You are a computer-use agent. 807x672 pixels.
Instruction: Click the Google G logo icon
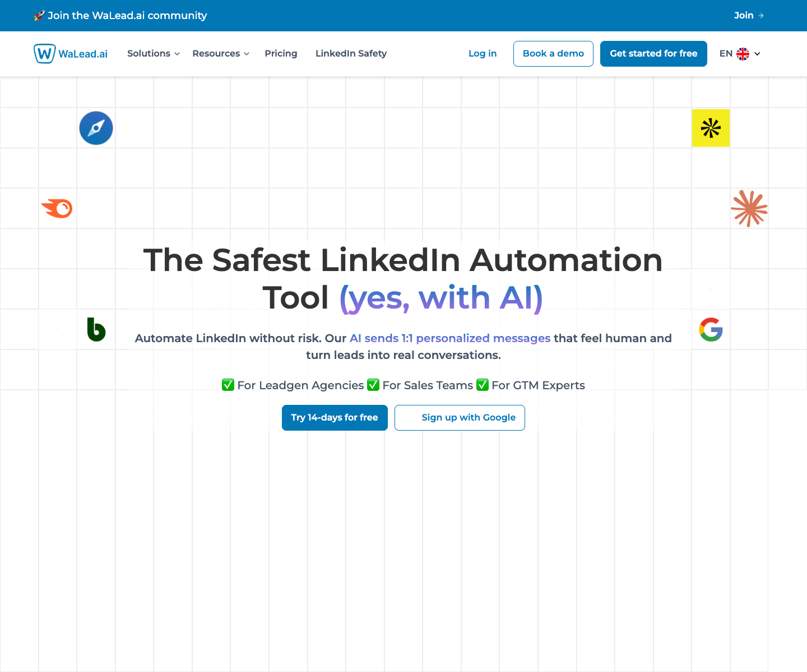(x=711, y=329)
